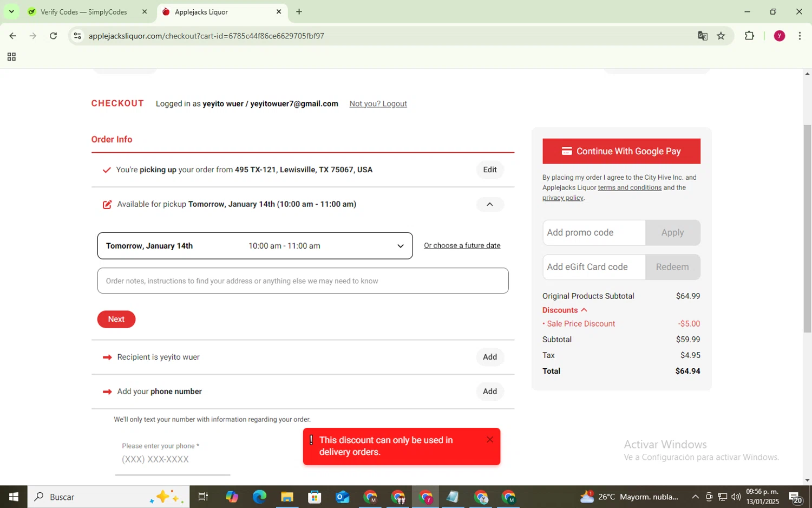Reload the Applejacks checkout page

53,36
